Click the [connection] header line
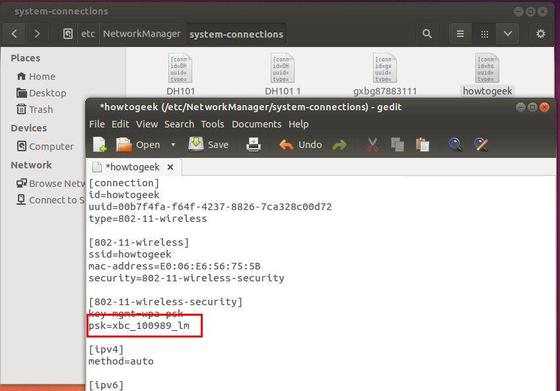 [124, 183]
